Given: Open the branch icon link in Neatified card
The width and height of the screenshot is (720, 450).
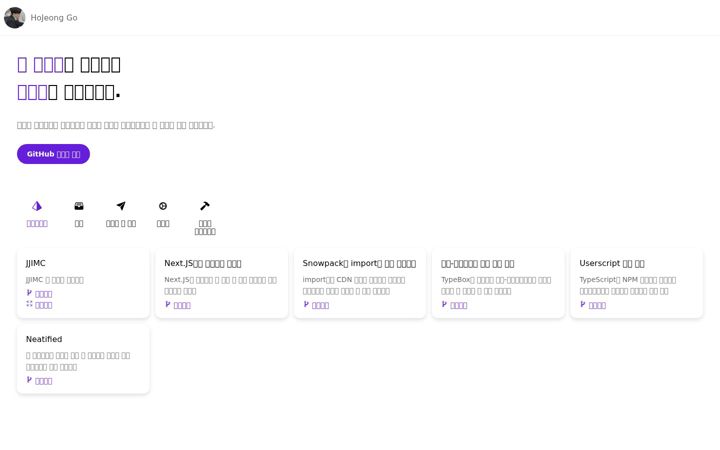Looking at the screenshot, I should click(39, 381).
